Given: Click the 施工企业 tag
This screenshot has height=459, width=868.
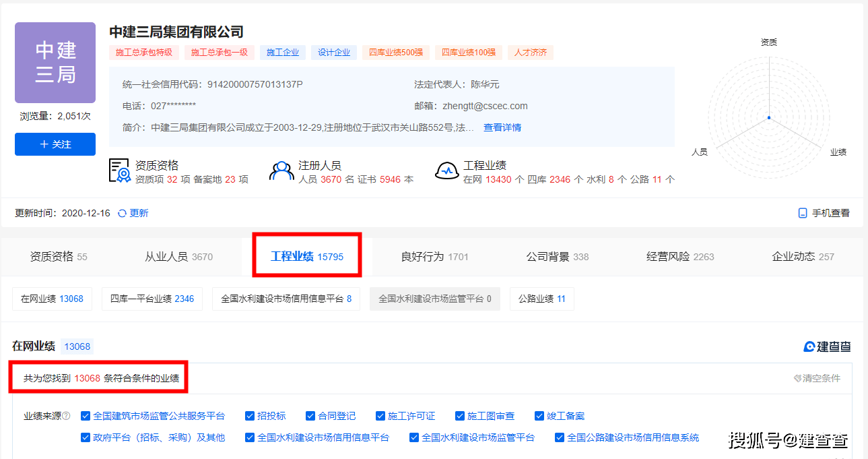Looking at the screenshot, I should (x=283, y=53).
